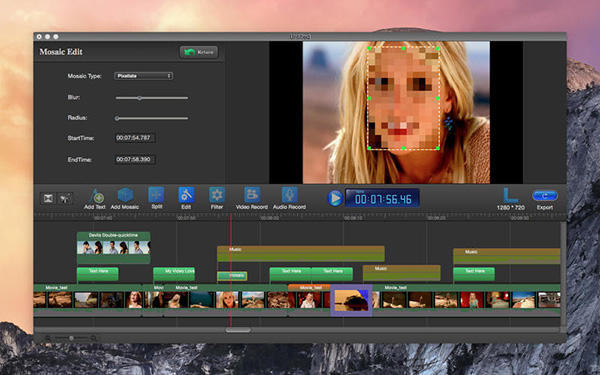Click the timecode display reading 00:07:56.46

pos(382,198)
